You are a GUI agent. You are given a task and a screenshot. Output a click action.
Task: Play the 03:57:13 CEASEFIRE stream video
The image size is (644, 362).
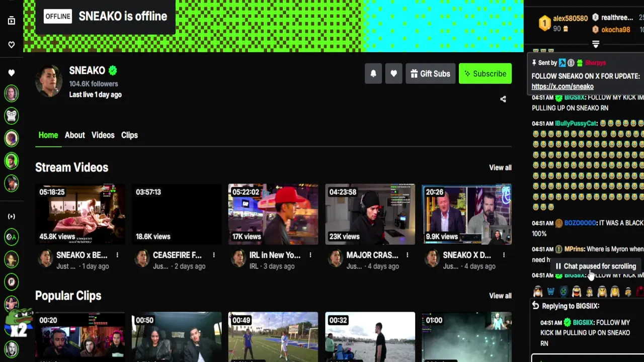coord(177,214)
